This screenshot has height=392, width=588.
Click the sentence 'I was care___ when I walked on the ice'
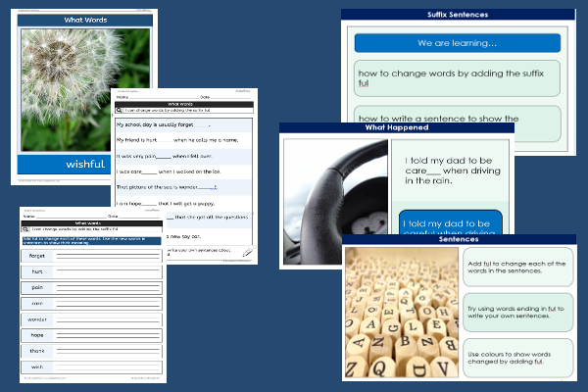point(169,171)
